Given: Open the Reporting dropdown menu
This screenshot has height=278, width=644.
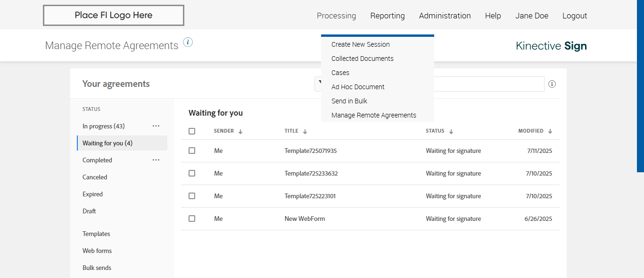Looking at the screenshot, I should coord(387,16).
